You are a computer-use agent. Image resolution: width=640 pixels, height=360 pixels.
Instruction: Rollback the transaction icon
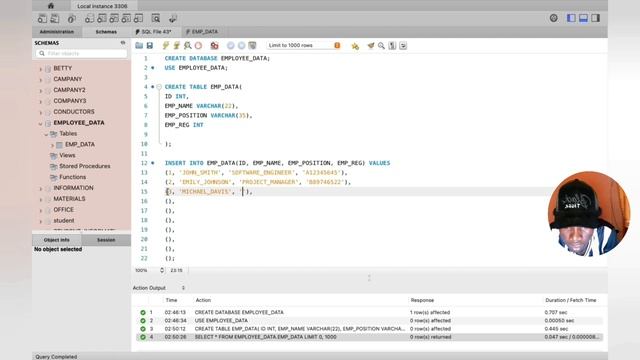point(242,45)
